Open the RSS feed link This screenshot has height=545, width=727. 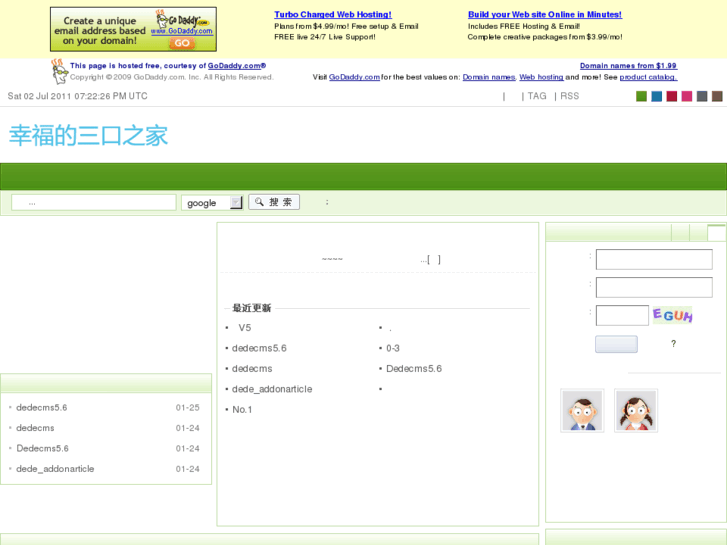[x=569, y=96]
